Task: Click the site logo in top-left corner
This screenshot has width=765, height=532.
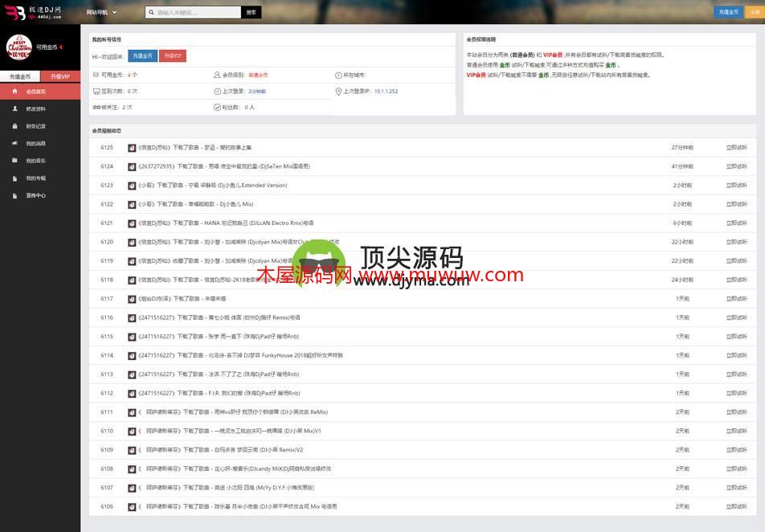Action: tap(32, 12)
